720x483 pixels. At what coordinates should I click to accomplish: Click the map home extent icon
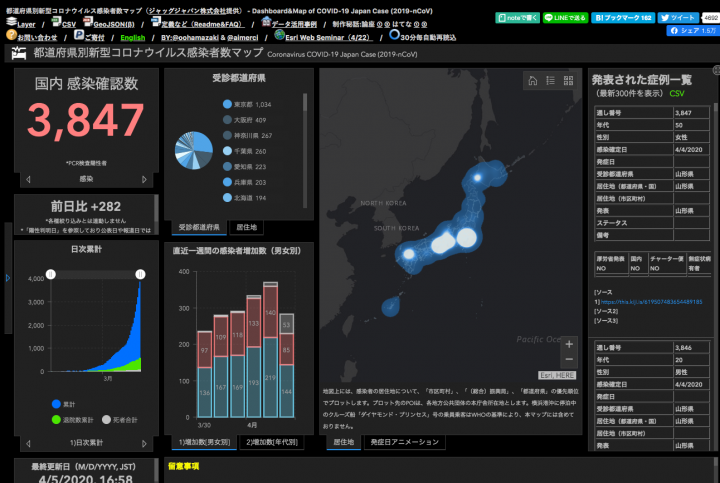click(x=533, y=81)
